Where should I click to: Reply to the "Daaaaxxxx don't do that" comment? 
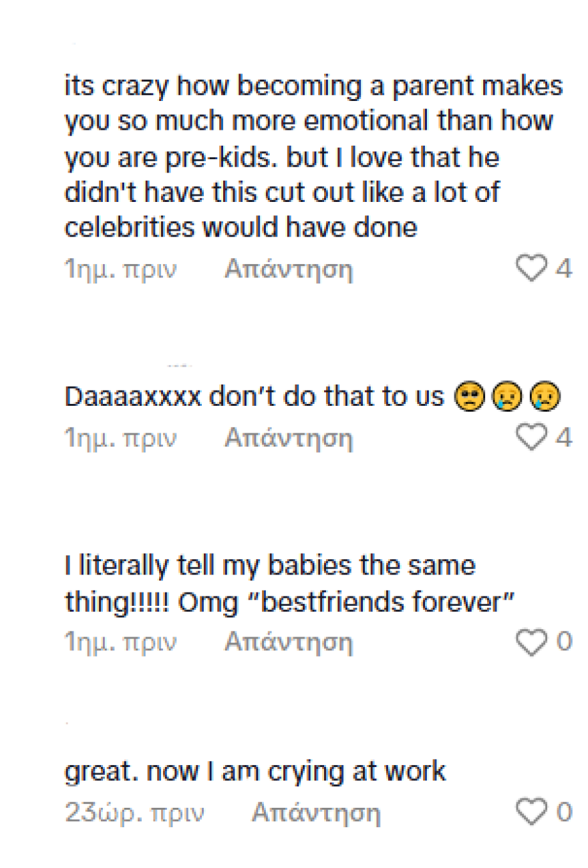tap(288, 439)
